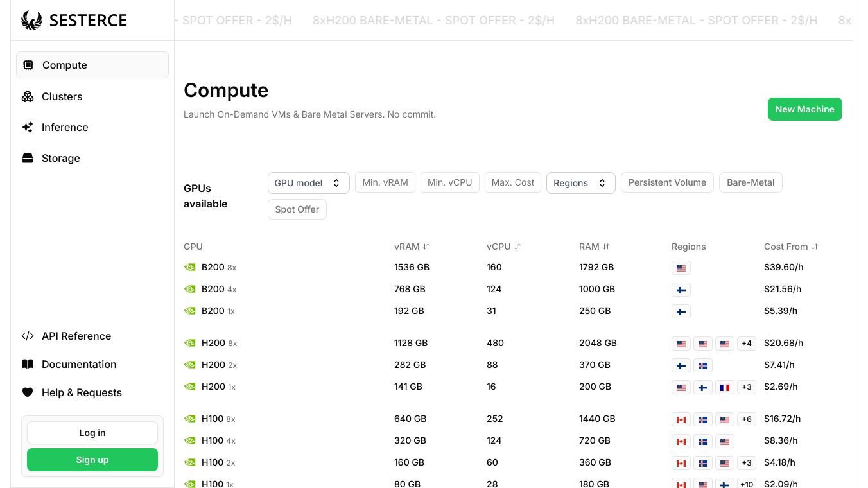Click the Nvidia logo beside H100 8x
The width and height of the screenshot is (868, 488).
(190, 419)
